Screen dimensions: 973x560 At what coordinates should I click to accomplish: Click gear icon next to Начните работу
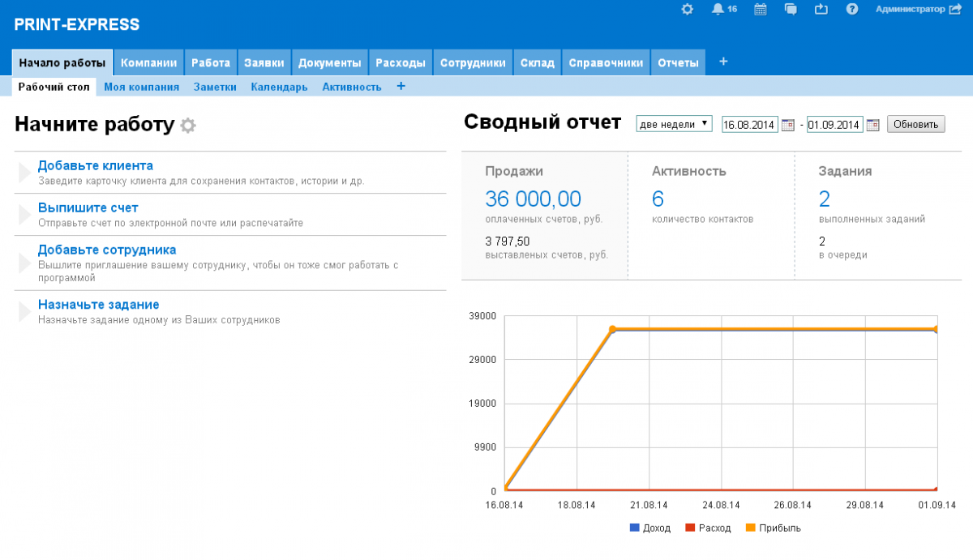188,126
